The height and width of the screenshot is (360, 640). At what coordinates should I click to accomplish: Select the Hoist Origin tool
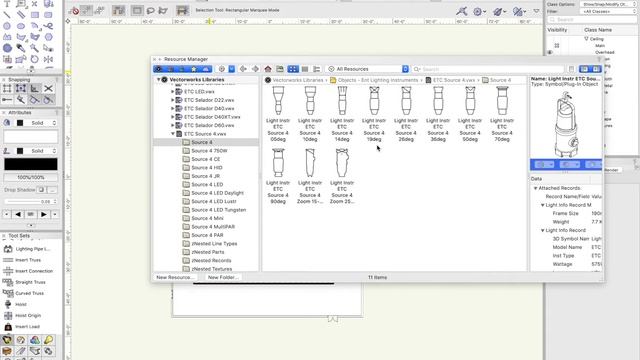tap(22, 316)
